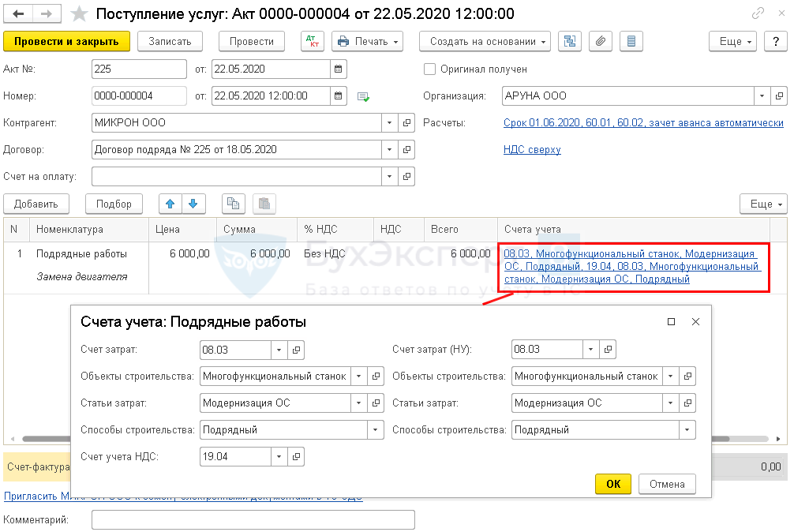Move row down with arrow icon
794x532 pixels.
click(193, 204)
